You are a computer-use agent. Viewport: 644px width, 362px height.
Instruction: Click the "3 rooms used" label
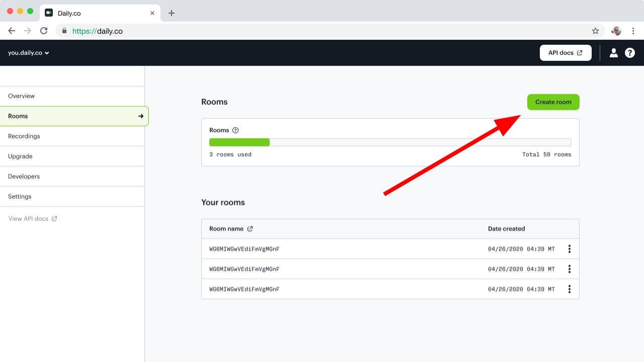pos(230,154)
